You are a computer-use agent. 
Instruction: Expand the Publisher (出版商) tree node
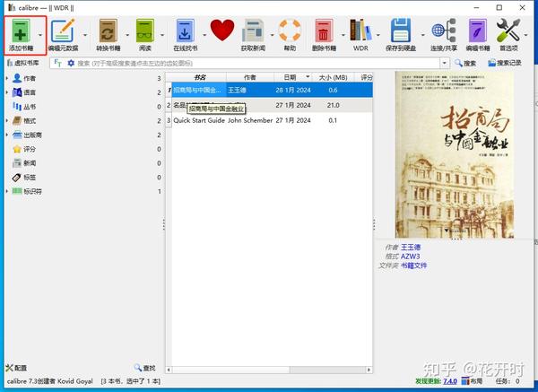coord(7,135)
